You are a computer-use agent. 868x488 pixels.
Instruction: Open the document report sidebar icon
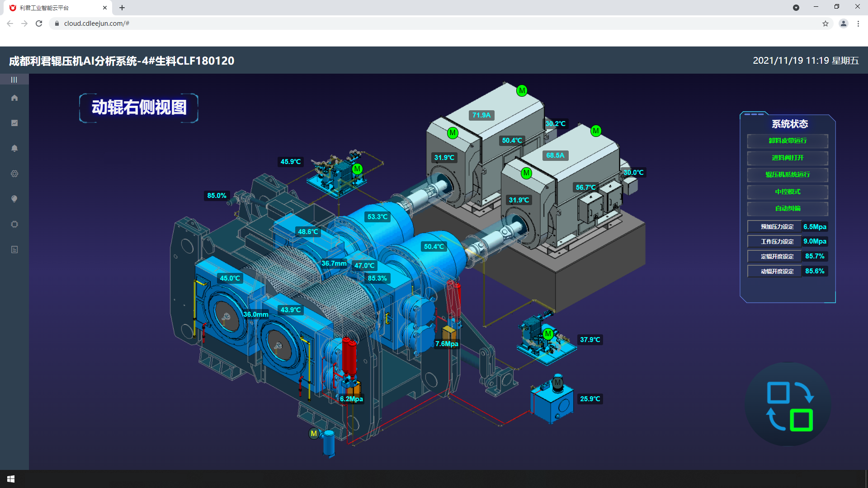(14, 249)
